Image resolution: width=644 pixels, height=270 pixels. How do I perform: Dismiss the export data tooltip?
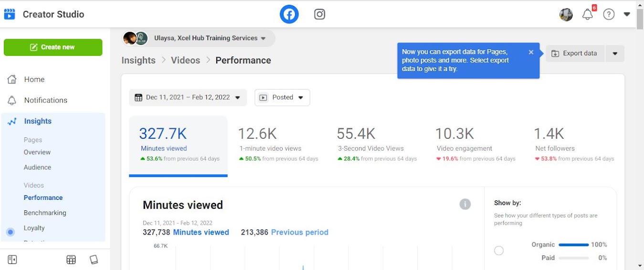pyautogui.click(x=531, y=52)
